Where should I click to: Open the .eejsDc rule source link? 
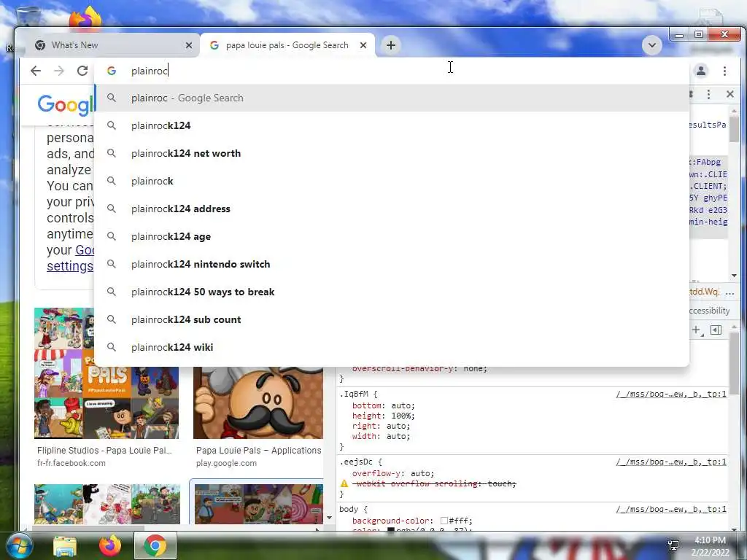coord(671,462)
